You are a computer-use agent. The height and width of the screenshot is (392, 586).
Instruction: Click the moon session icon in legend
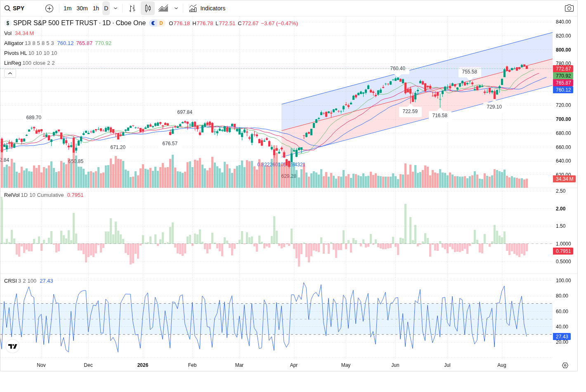tap(154, 23)
